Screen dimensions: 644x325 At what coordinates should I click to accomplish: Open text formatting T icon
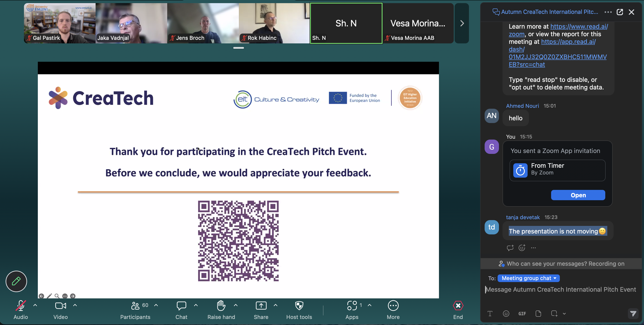point(490,314)
